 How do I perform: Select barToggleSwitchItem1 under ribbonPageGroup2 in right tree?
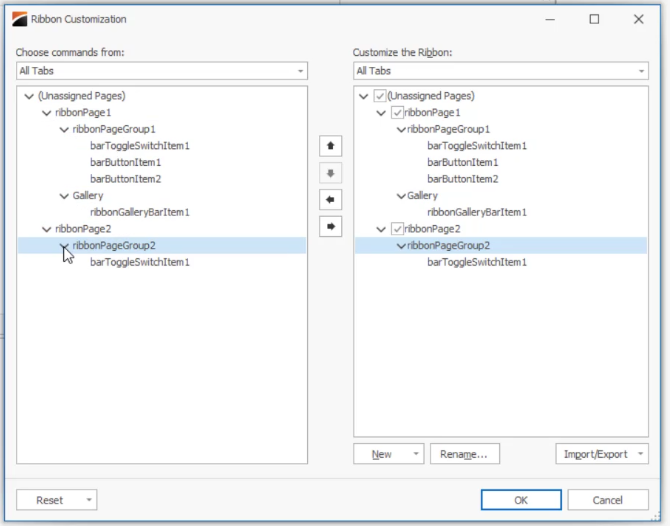[x=477, y=262]
